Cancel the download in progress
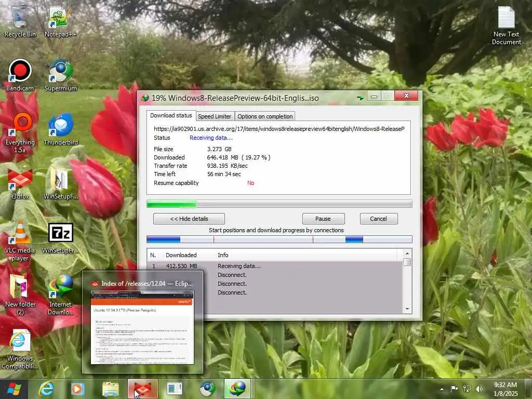 (378, 219)
